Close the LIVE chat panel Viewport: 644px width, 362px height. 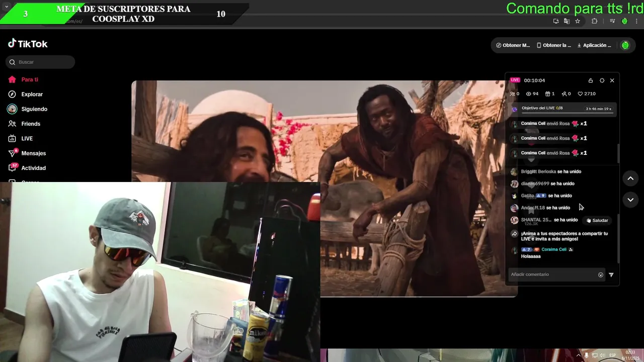612,80
